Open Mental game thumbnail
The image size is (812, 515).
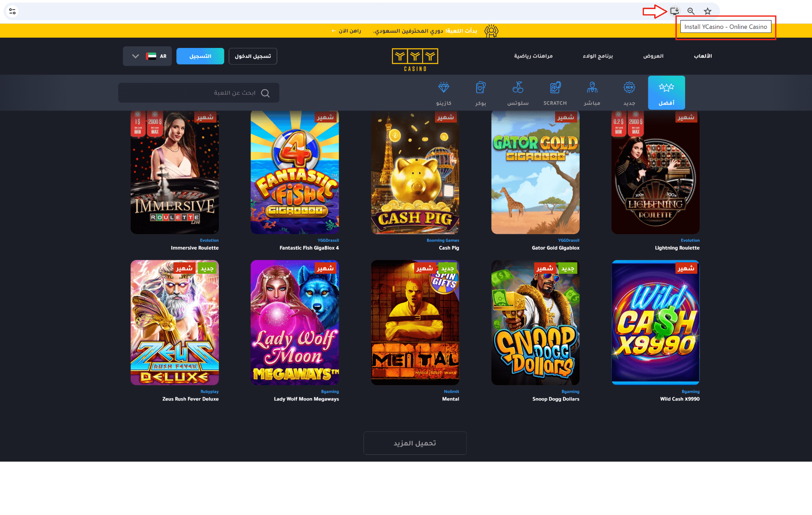[x=415, y=322]
